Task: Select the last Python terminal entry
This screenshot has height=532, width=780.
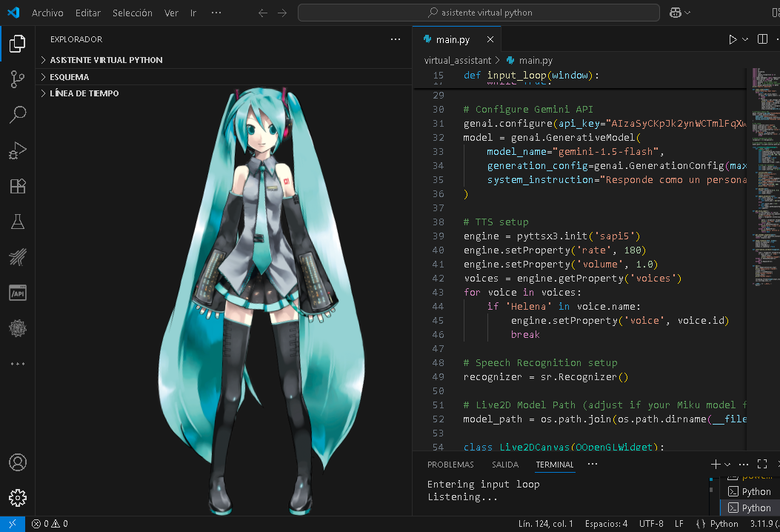Action: 750,508
